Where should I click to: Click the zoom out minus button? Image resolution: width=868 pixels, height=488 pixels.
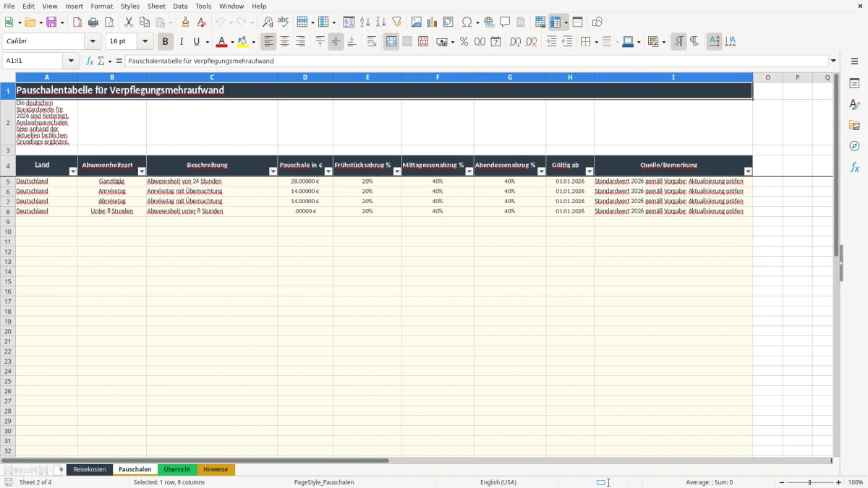click(x=782, y=482)
